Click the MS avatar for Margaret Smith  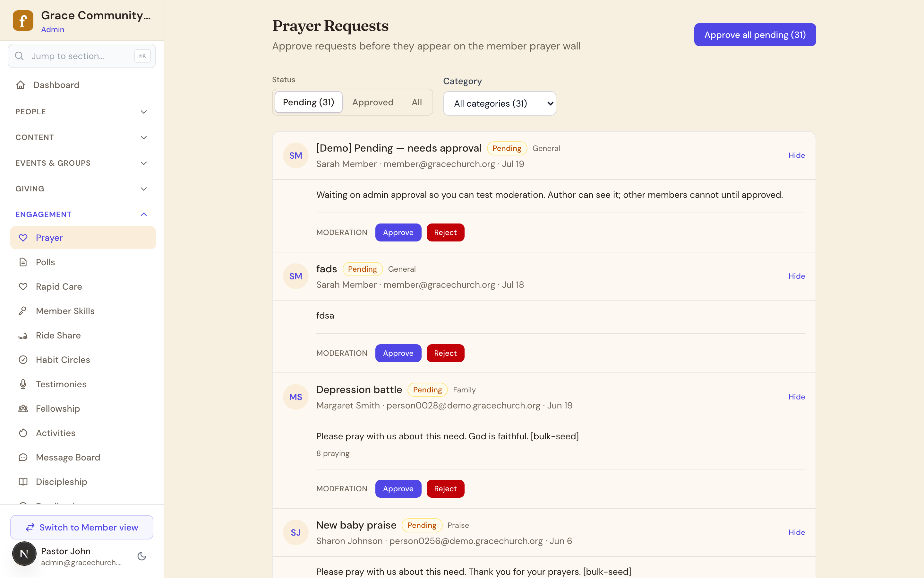click(x=295, y=397)
